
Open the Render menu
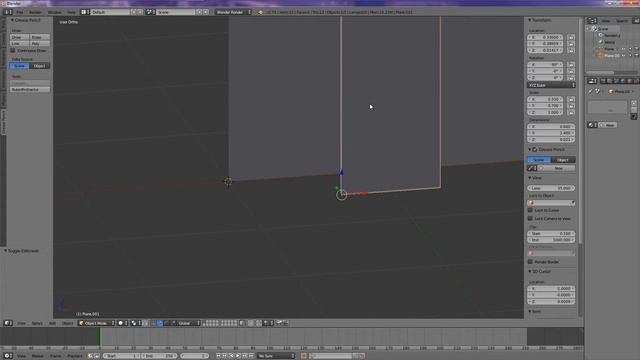click(35, 12)
